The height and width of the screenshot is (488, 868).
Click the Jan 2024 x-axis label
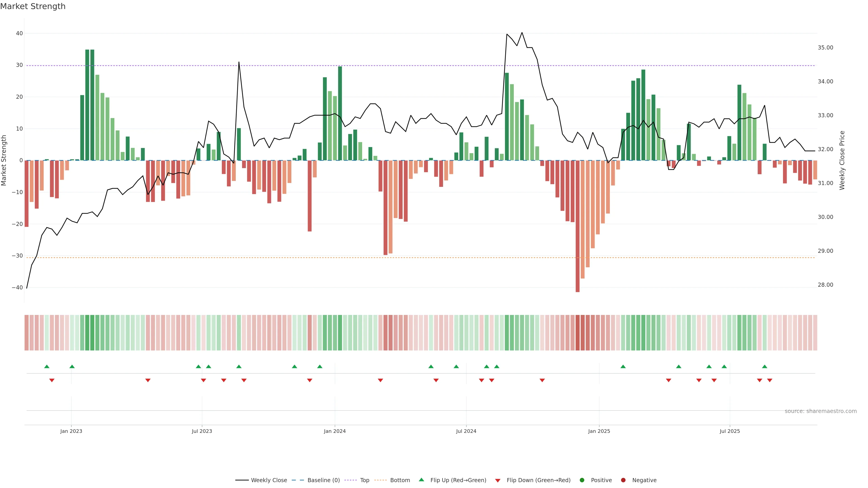point(335,431)
